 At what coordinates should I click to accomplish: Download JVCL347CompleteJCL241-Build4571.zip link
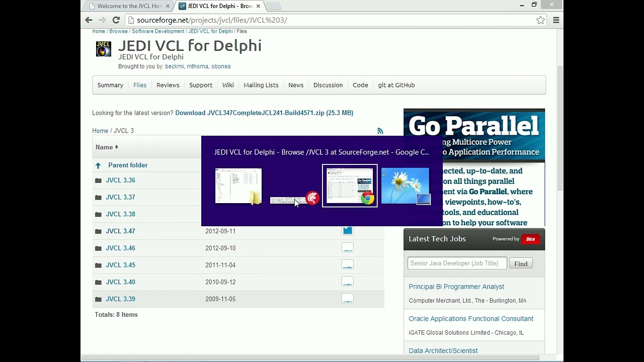pos(264,113)
